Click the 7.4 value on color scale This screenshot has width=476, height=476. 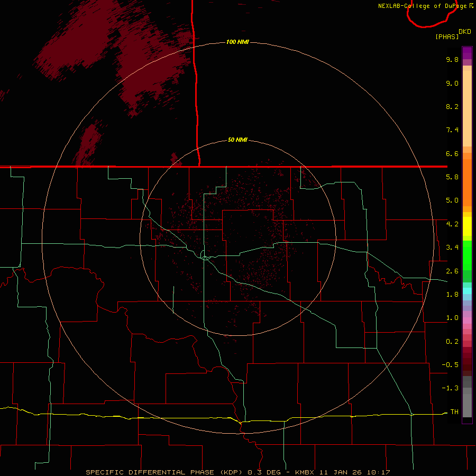click(x=452, y=130)
